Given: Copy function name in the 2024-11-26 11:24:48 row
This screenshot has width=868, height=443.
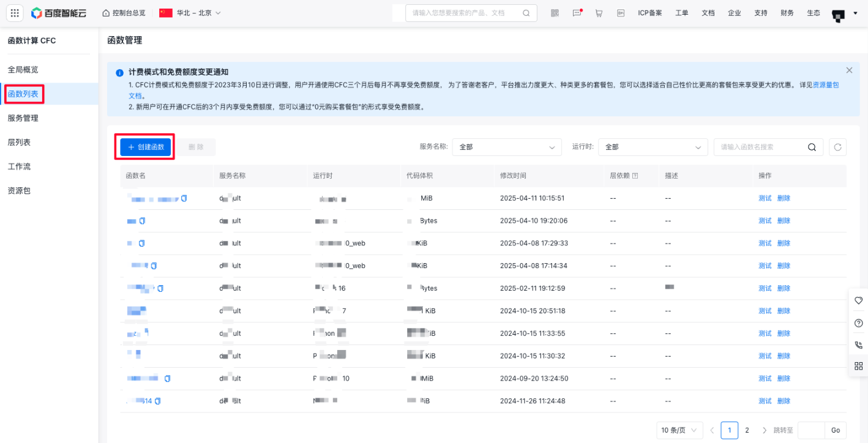Looking at the screenshot, I should click(x=157, y=401).
